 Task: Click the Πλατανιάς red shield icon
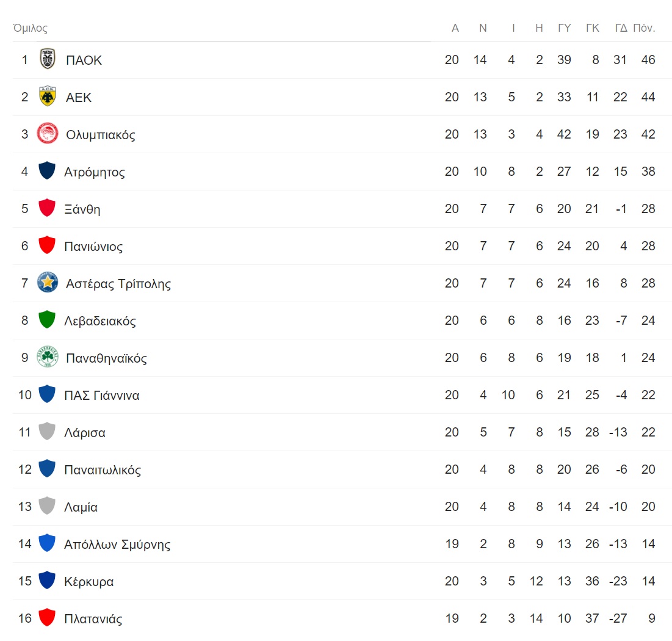tap(47, 617)
